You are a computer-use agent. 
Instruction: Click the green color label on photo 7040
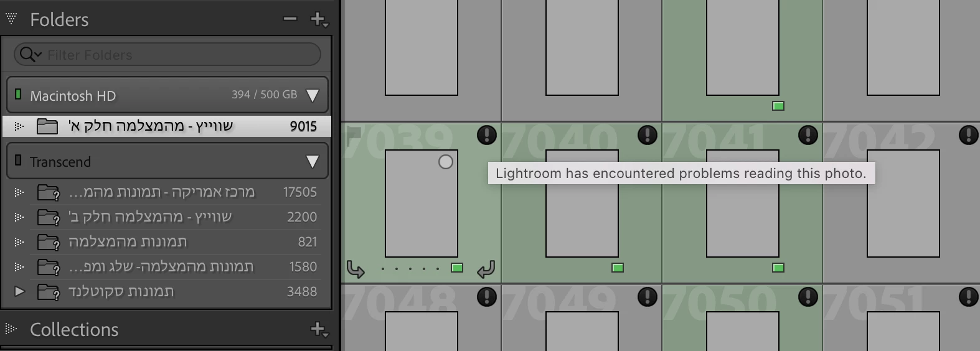pyautogui.click(x=618, y=268)
